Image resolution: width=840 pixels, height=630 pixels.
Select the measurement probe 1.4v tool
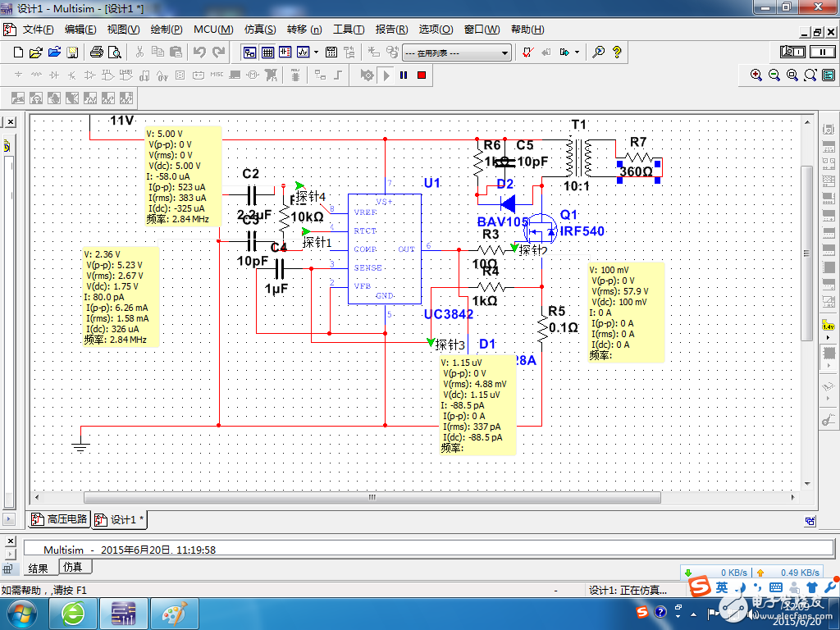pyautogui.click(x=829, y=325)
